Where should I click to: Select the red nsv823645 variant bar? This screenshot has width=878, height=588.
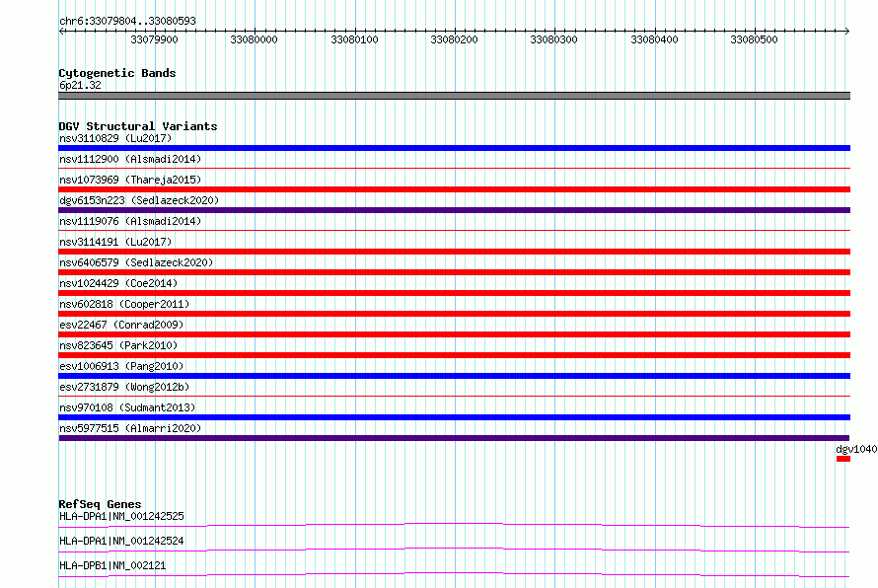(x=454, y=355)
